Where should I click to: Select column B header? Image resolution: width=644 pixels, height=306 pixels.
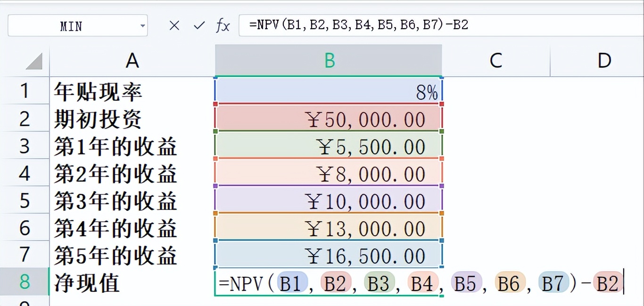click(328, 59)
